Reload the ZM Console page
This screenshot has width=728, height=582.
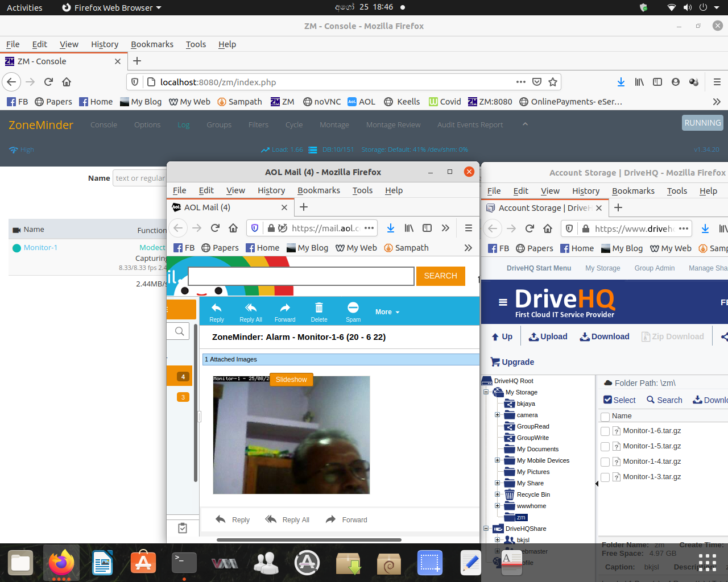(48, 82)
